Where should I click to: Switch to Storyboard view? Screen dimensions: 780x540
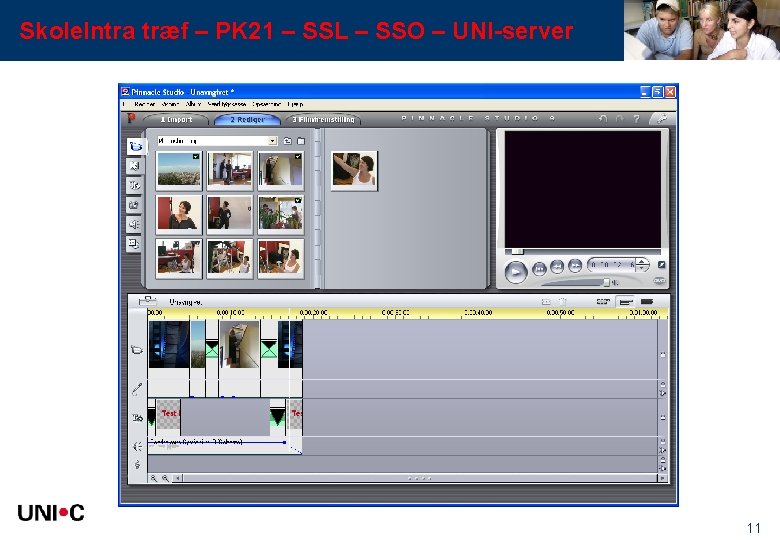tap(603, 301)
